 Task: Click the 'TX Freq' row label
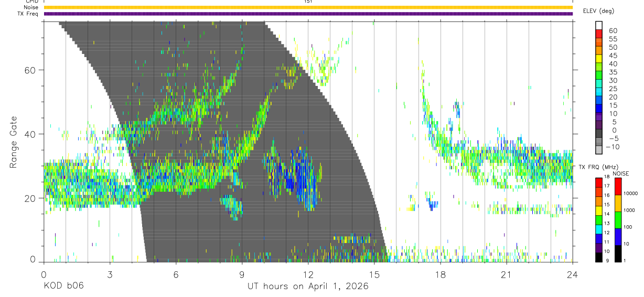coord(28,14)
